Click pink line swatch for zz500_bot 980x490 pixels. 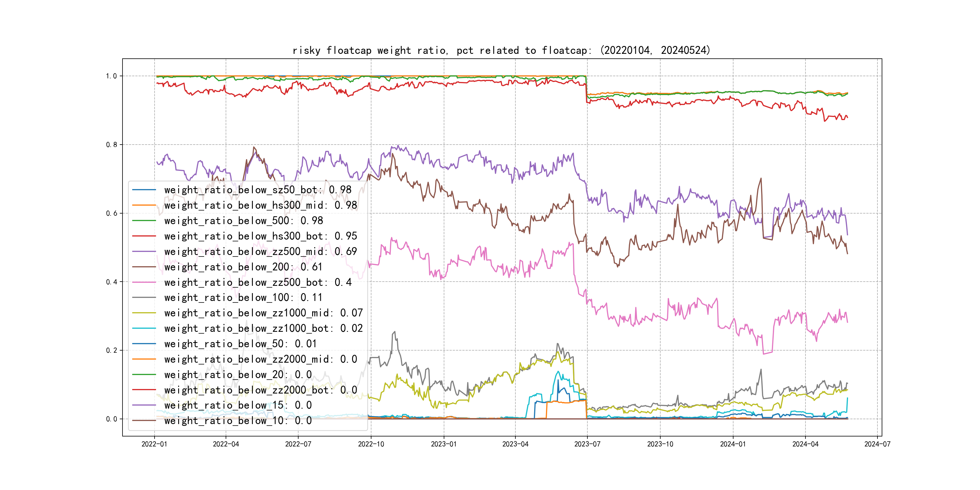click(x=144, y=282)
